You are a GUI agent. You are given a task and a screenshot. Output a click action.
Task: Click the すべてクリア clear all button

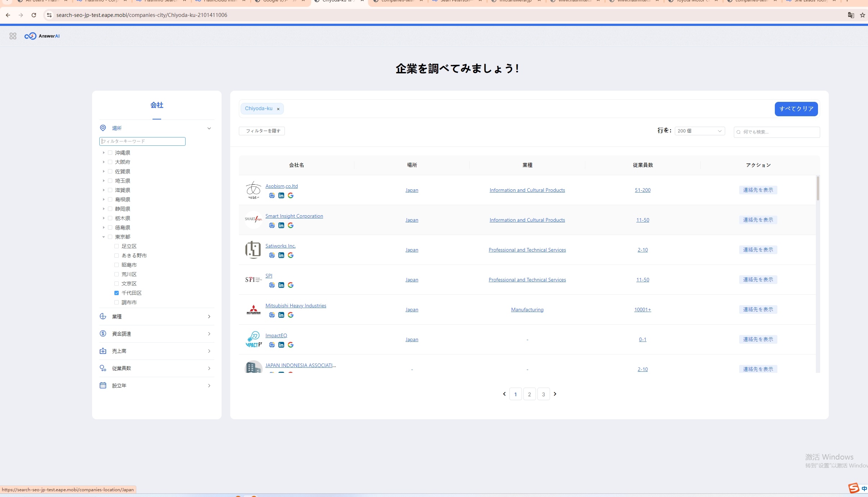click(x=796, y=109)
